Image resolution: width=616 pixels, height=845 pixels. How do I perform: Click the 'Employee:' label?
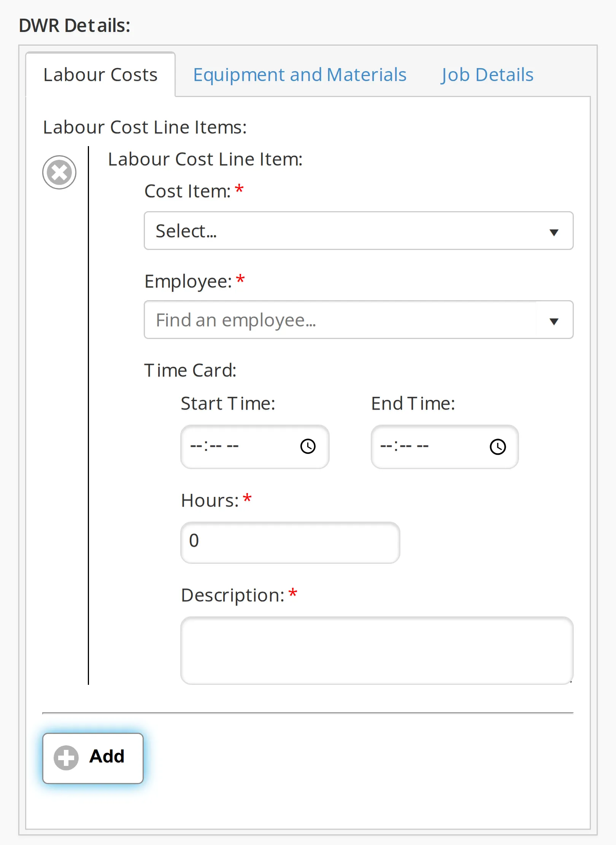(188, 282)
